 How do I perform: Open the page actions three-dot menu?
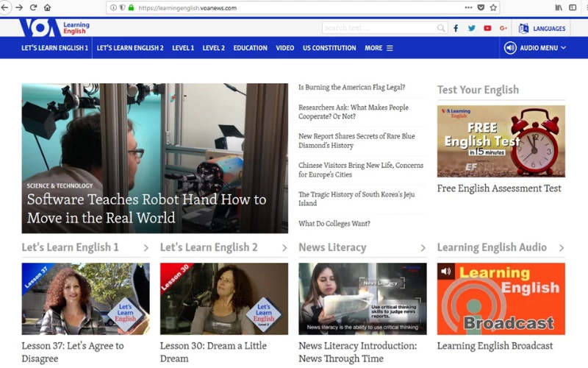click(468, 7)
